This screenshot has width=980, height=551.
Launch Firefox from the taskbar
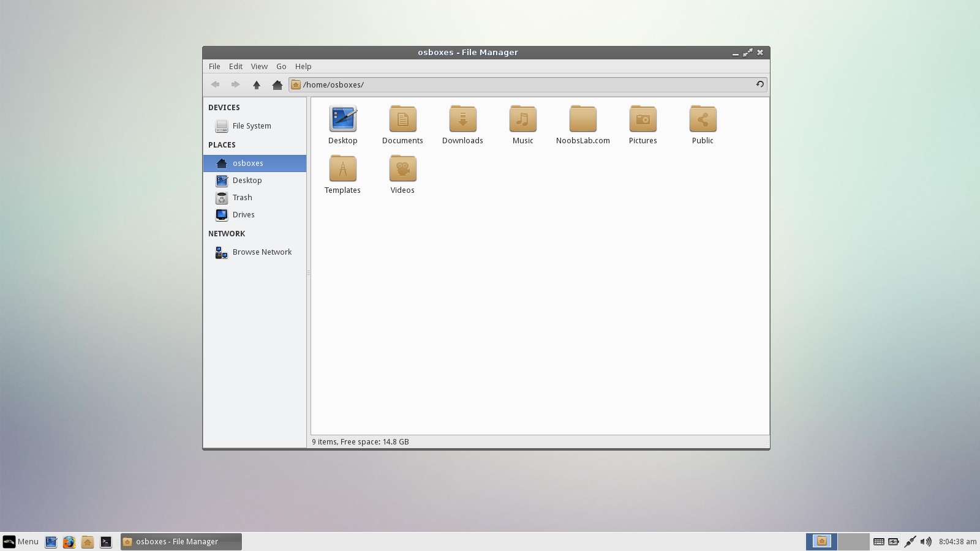point(69,542)
